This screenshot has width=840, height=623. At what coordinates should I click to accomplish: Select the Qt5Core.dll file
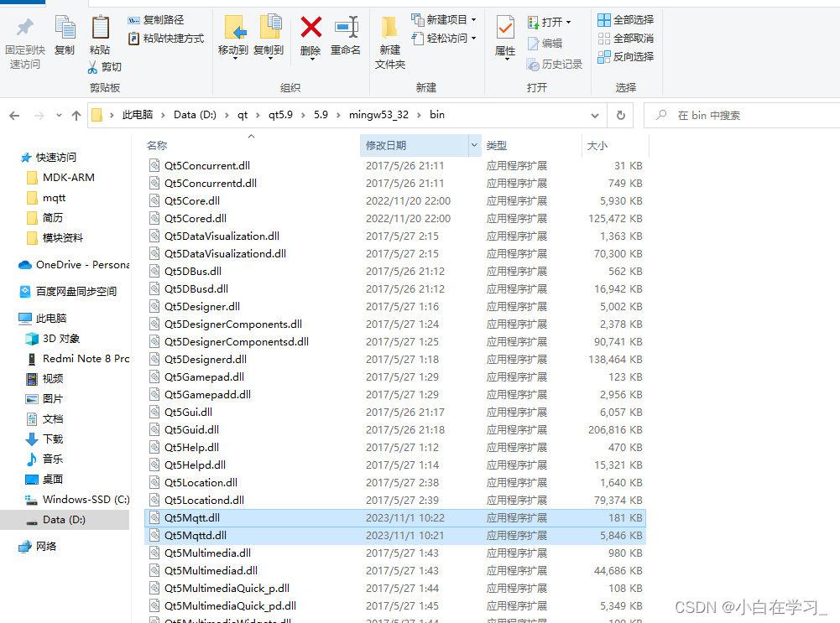(x=394, y=200)
